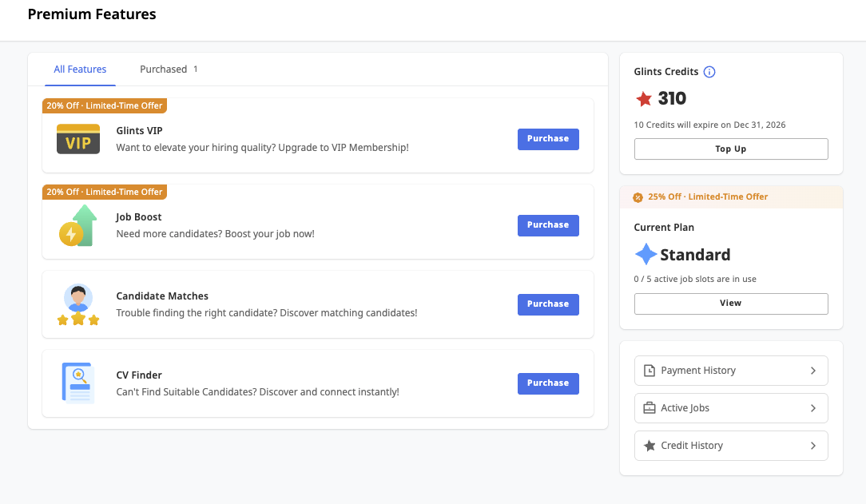Image resolution: width=866 pixels, height=504 pixels.
Task: Click the Payment History document icon
Action: [649, 371]
